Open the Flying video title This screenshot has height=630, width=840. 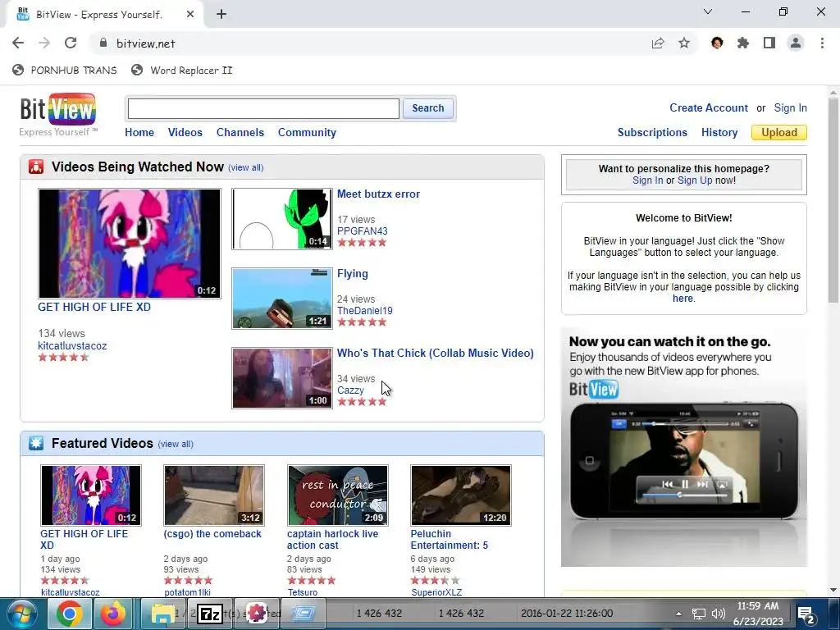pyautogui.click(x=353, y=274)
